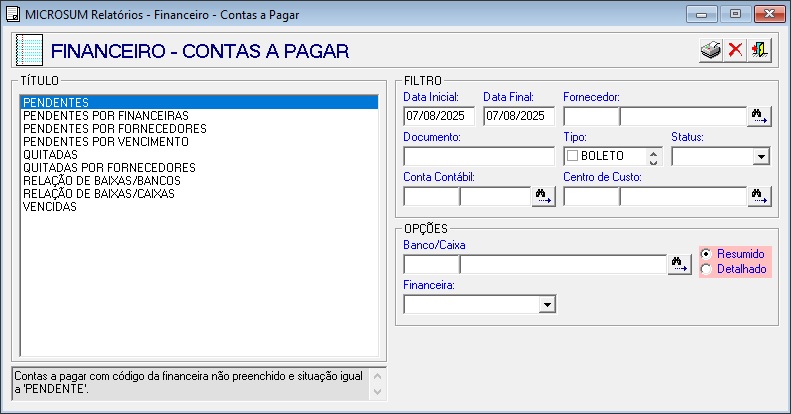
Task: Select QUITADAS report
Action: click(x=199, y=155)
